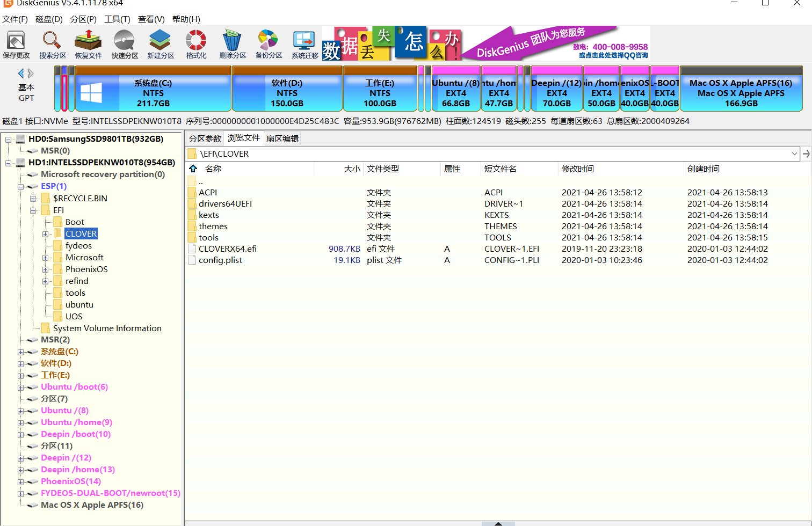
Task: Expand the CLOVER folder tree node
Action: click(x=46, y=234)
